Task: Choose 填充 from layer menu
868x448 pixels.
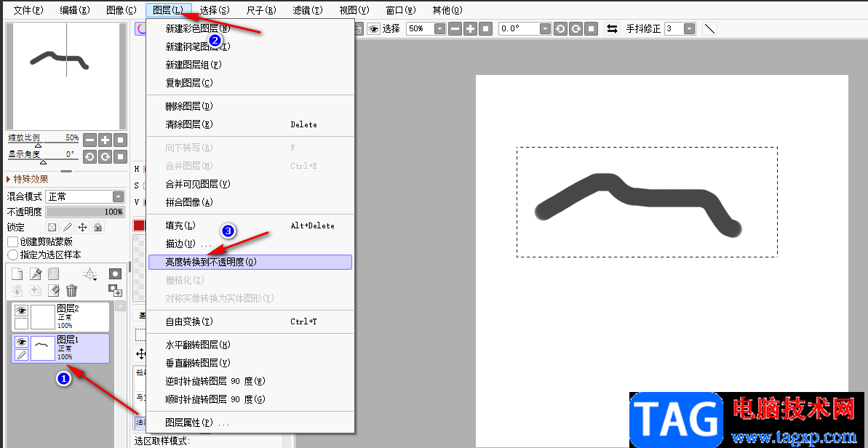Action: click(x=250, y=225)
